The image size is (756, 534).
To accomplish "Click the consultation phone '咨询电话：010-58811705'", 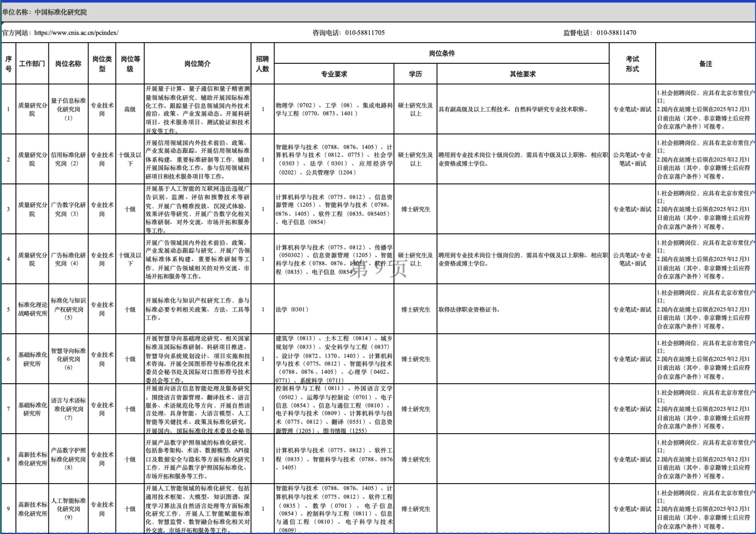I will 349,33.
